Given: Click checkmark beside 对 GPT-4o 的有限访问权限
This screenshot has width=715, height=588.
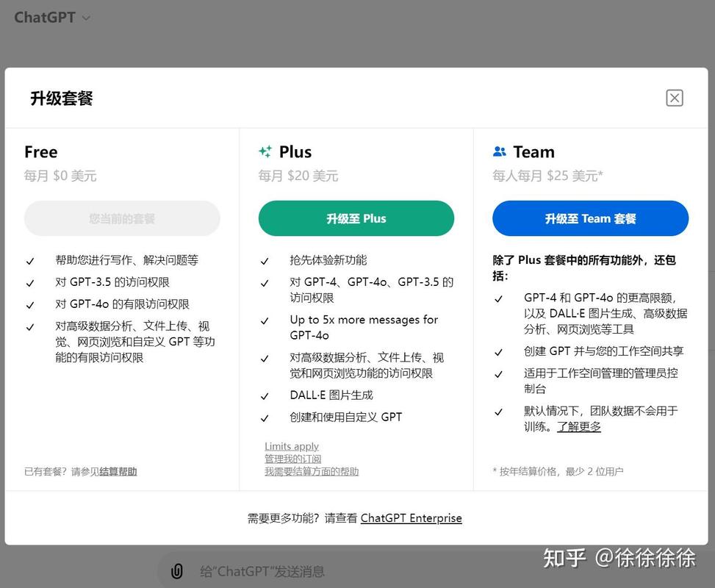Looking at the screenshot, I should [x=30, y=305].
